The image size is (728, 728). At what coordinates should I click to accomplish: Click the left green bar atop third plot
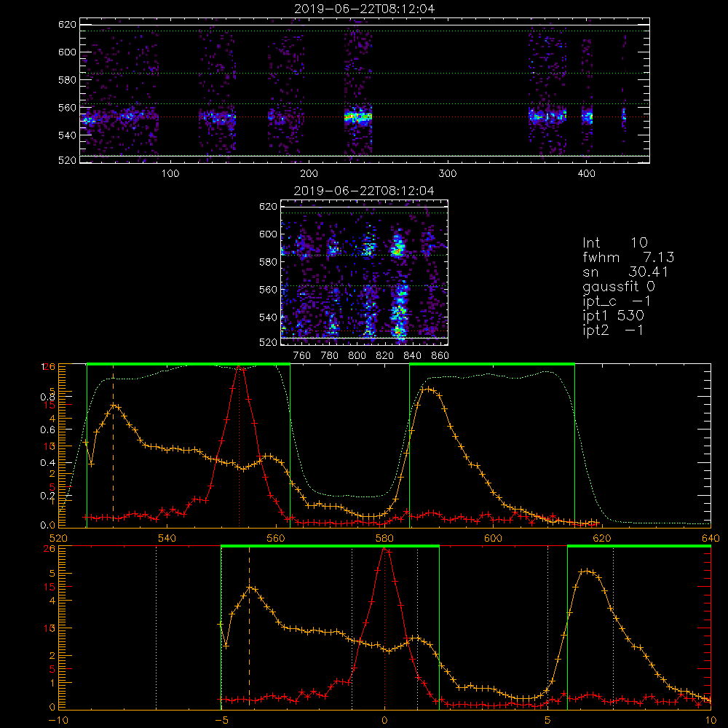(x=189, y=364)
